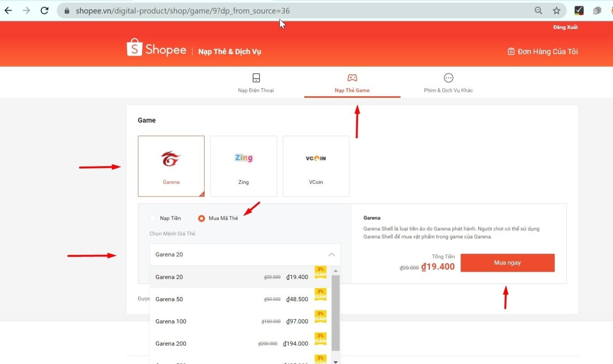The image size is (613, 364).
Task: Click the order list icon beside Đơn Hàng Của Tôi
Action: coord(511,51)
